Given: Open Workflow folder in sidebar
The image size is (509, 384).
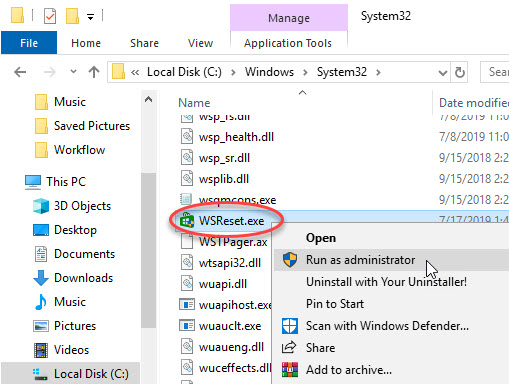Looking at the screenshot, I should [70, 150].
